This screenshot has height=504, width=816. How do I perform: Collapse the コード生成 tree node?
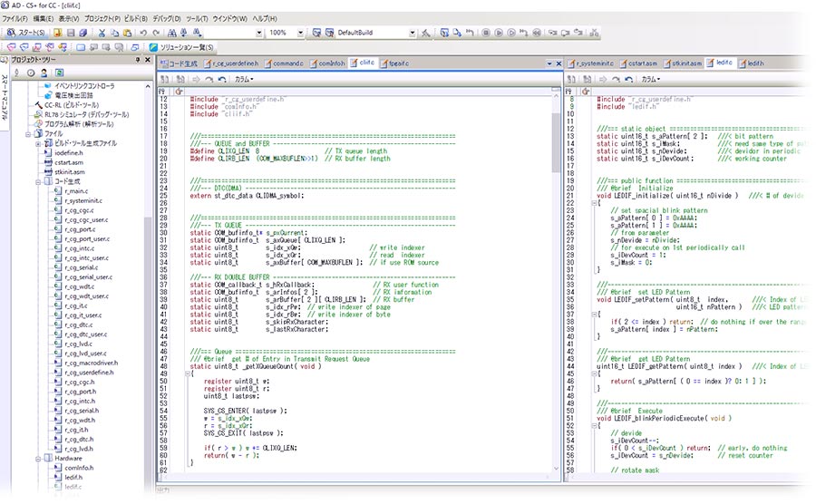point(37,181)
